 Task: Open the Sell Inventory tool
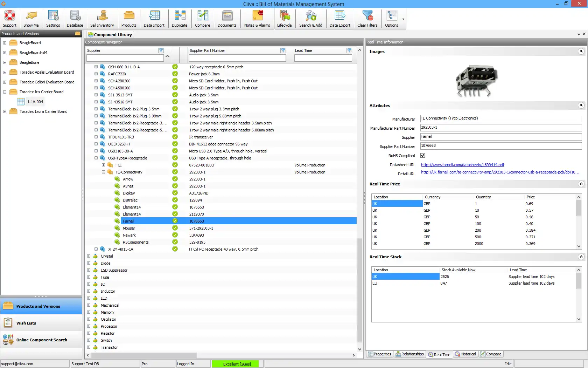click(102, 19)
